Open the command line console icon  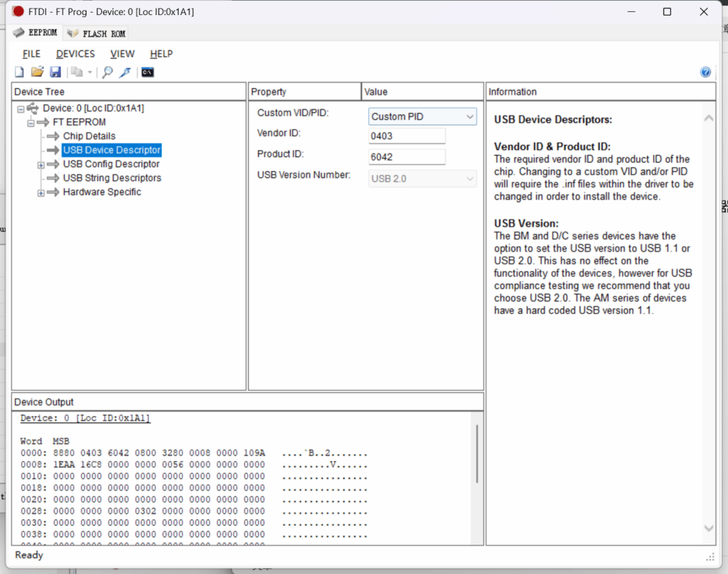(x=148, y=72)
